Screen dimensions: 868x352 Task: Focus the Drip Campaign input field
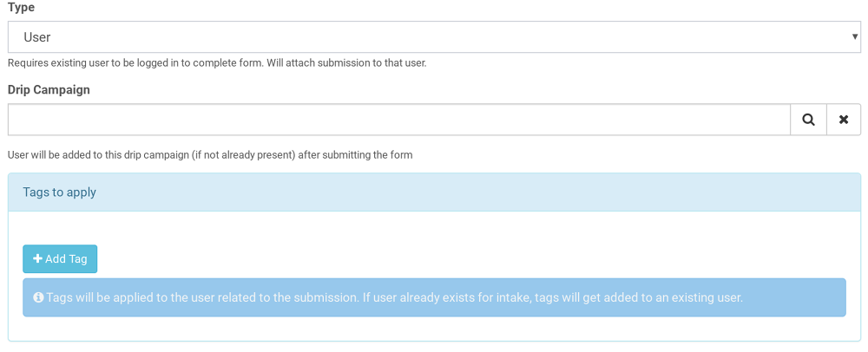coord(399,120)
